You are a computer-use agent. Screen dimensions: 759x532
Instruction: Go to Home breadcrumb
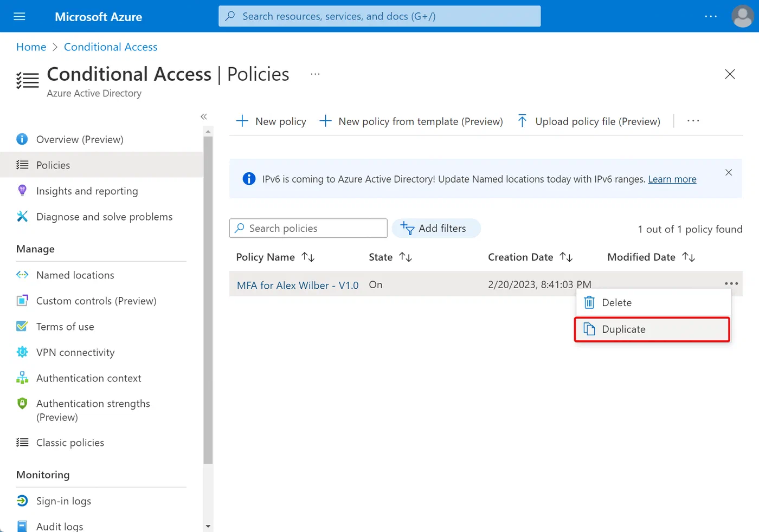[x=31, y=47]
